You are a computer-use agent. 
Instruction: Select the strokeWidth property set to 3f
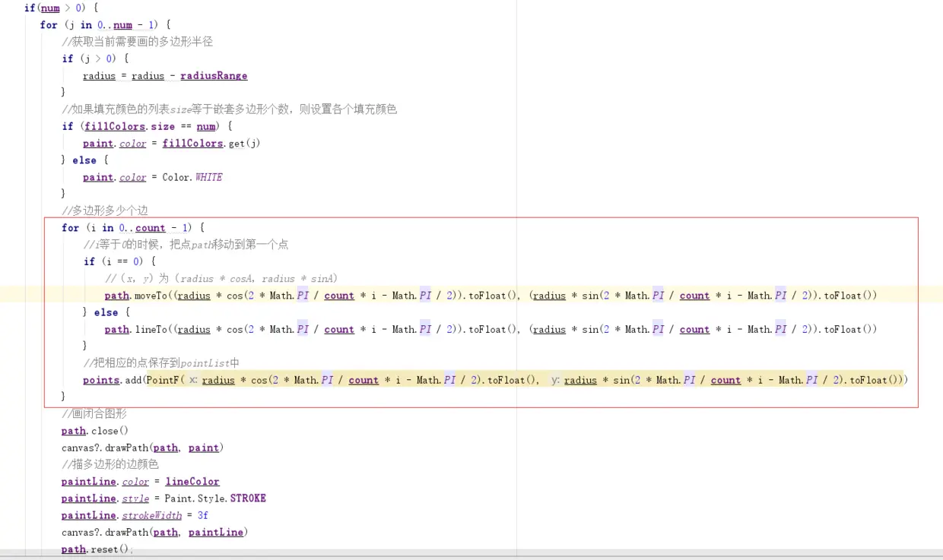[151, 515]
